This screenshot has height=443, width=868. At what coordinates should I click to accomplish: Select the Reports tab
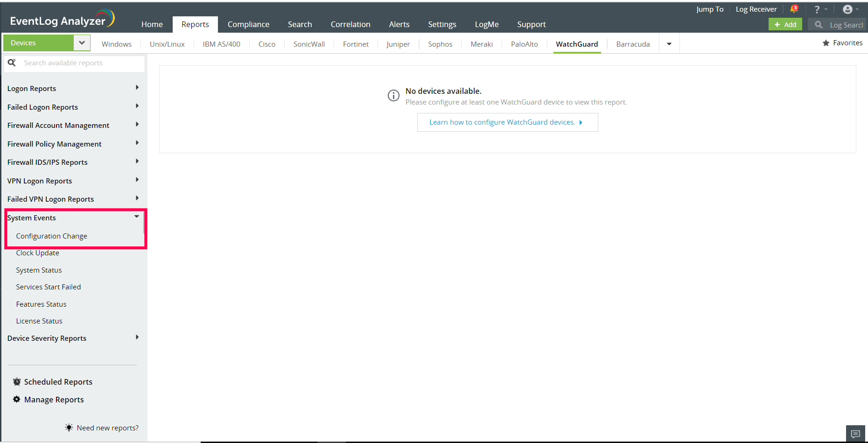point(195,24)
